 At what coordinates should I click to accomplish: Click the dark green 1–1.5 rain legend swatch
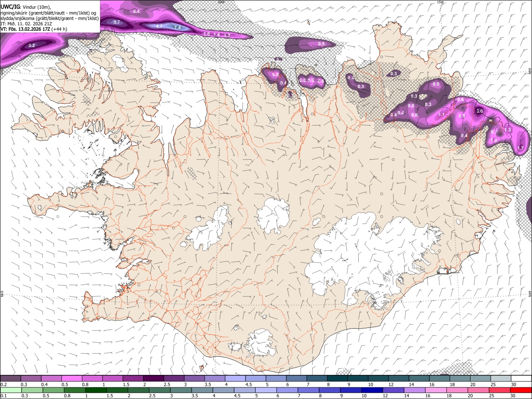tap(96, 390)
